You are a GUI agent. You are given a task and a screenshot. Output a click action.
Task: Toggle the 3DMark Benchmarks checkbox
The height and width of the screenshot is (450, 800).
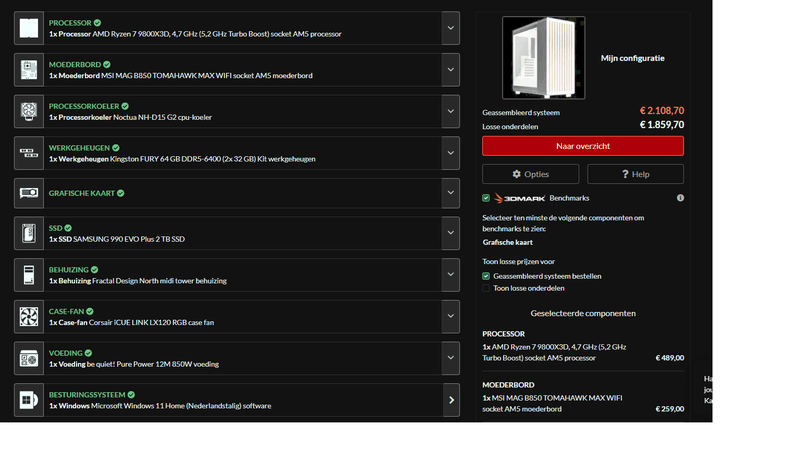(486, 198)
